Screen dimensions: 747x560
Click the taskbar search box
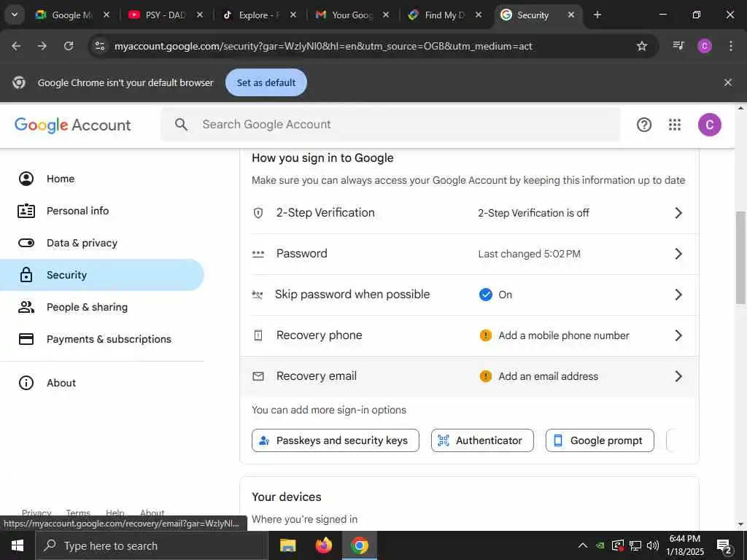click(x=152, y=545)
